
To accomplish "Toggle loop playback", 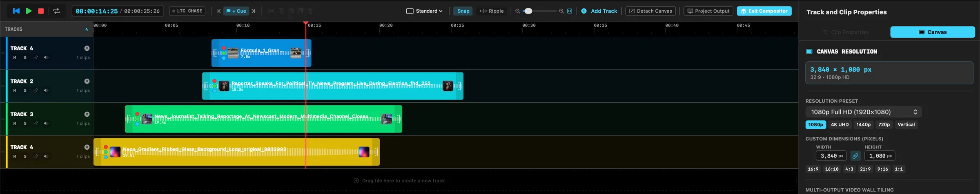I will click(57, 11).
